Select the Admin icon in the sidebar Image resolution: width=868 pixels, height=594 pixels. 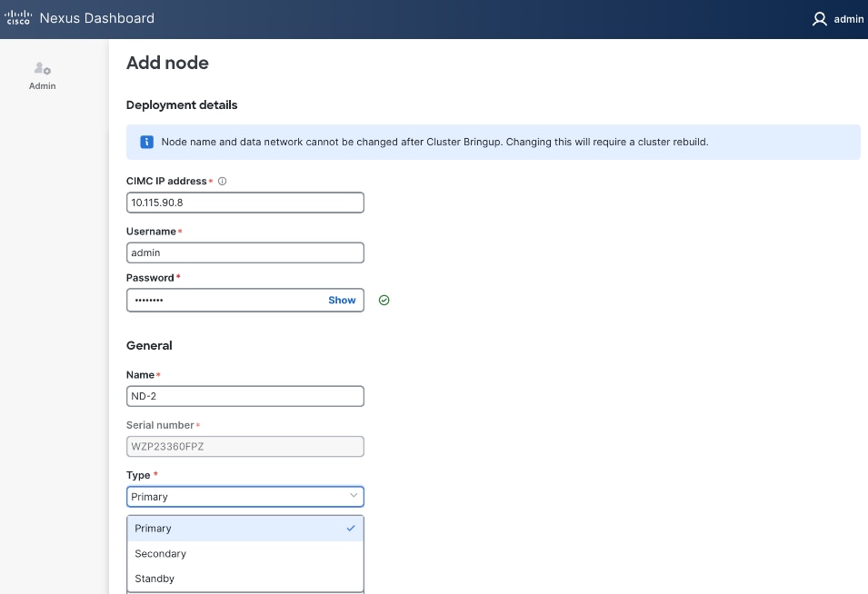42,68
